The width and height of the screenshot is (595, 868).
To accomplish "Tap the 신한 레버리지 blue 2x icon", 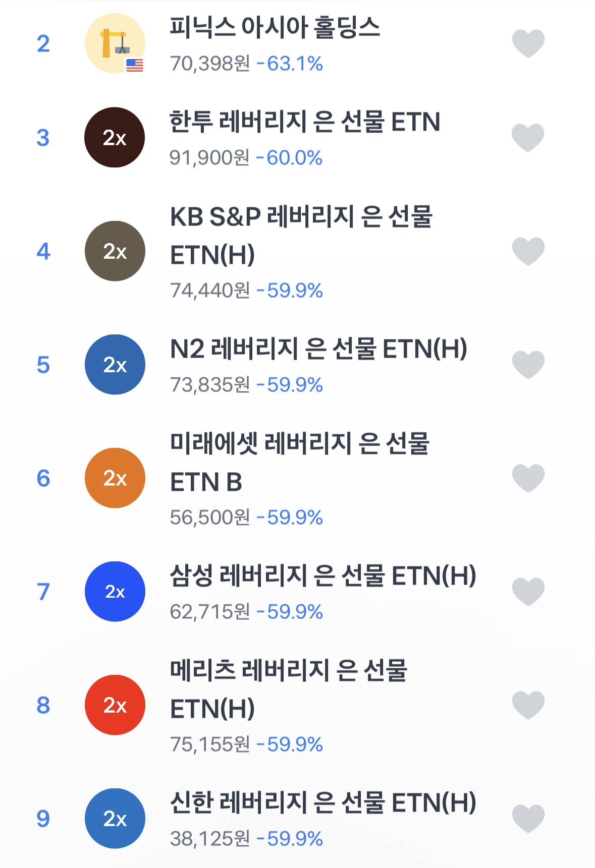I will click(x=115, y=819).
